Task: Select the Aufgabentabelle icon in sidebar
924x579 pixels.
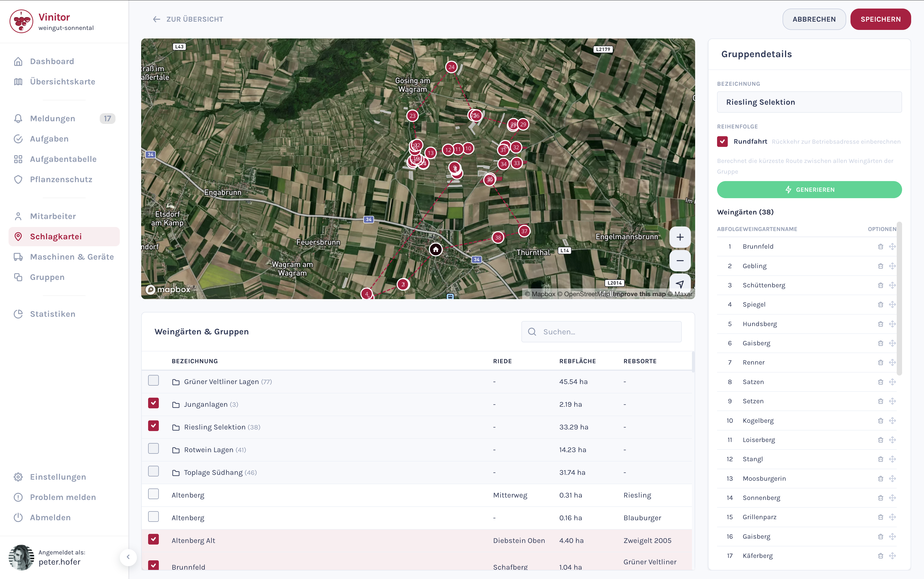Action: pos(18,159)
